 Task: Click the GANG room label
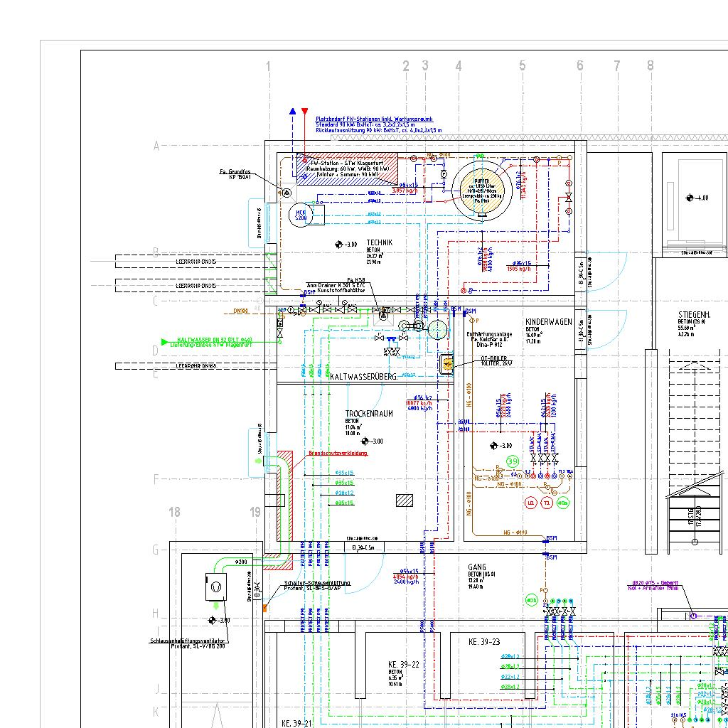[x=477, y=567]
